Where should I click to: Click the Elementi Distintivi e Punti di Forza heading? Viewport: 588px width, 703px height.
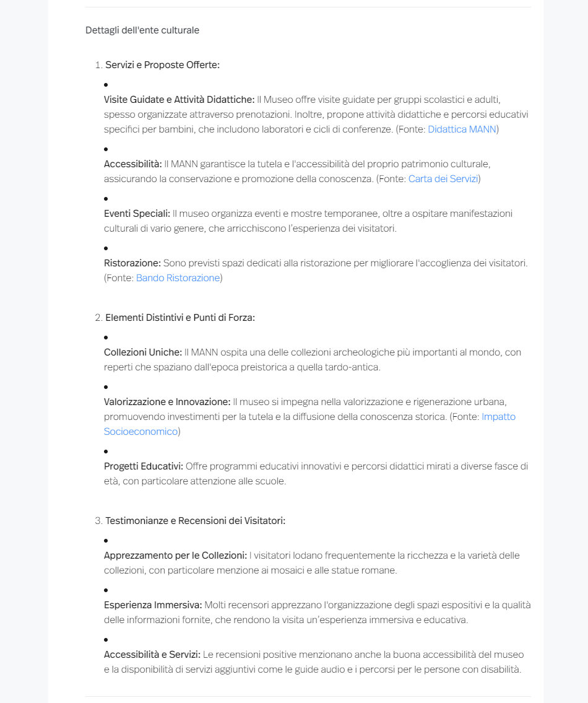[x=180, y=318]
